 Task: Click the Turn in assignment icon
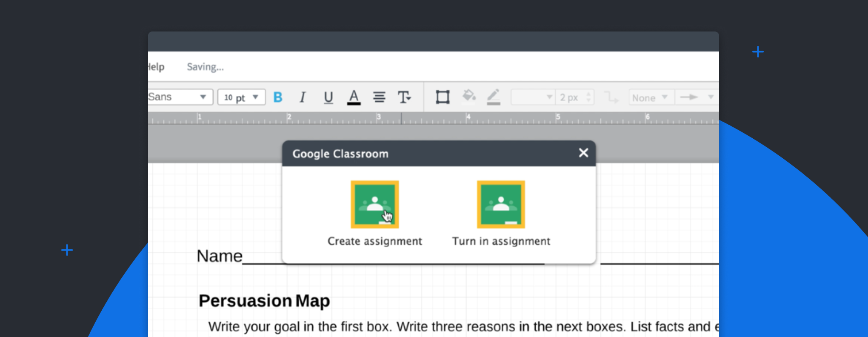[501, 204]
